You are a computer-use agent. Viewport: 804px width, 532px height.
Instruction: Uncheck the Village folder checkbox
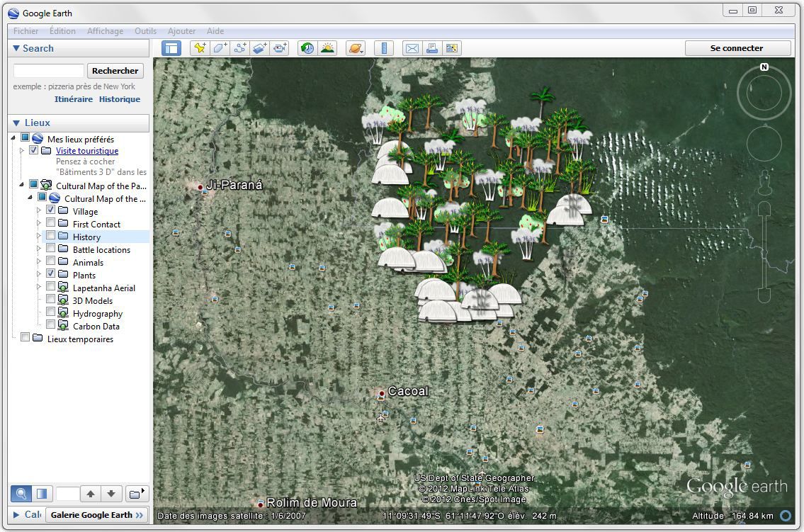tap(51, 210)
